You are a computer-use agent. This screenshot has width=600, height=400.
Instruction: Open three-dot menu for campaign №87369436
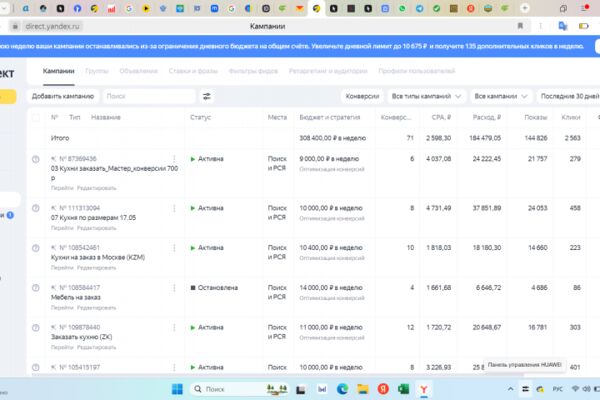[174, 158]
